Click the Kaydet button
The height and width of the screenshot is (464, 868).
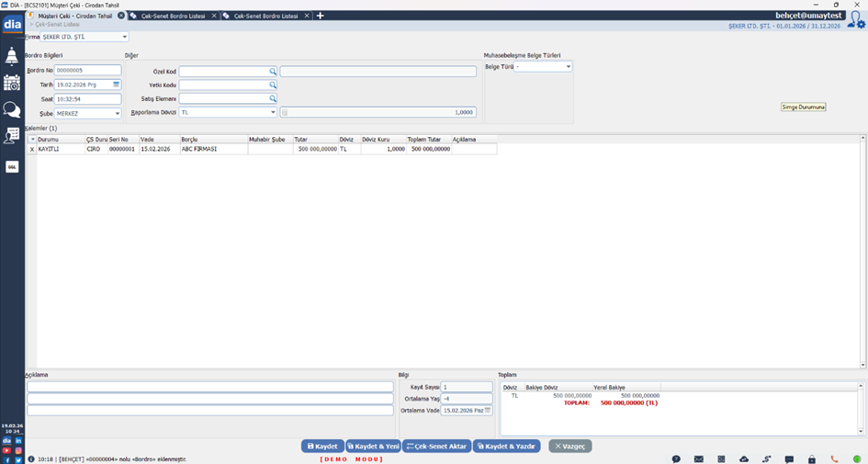(x=322, y=446)
